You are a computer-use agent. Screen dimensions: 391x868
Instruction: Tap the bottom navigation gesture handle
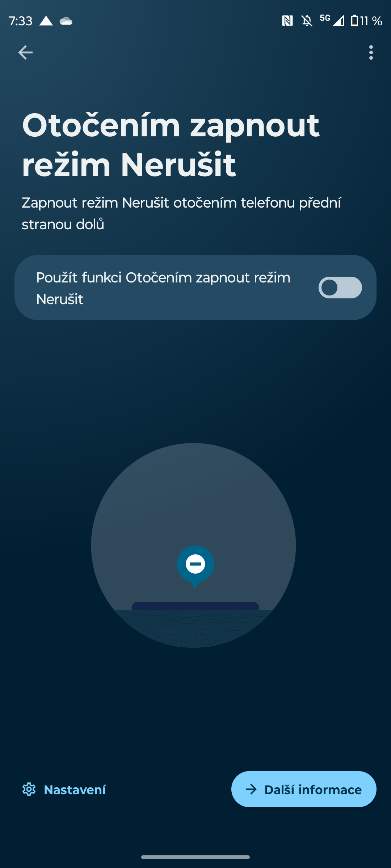(x=195, y=857)
